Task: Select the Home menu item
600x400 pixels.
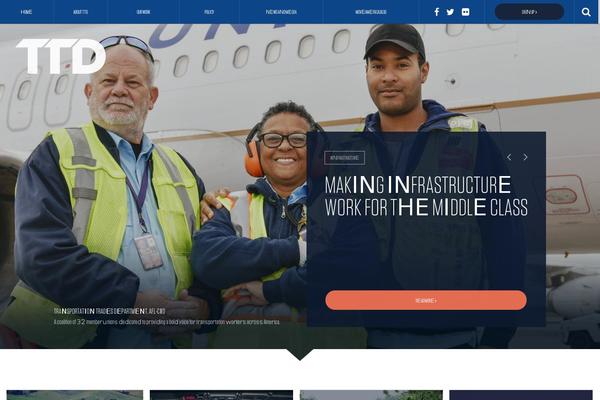Action: (26, 12)
